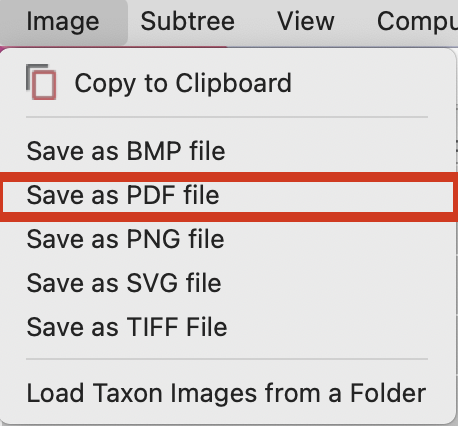Switch from Image to Subtree menu
This screenshot has width=458, height=426.
tap(188, 22)
